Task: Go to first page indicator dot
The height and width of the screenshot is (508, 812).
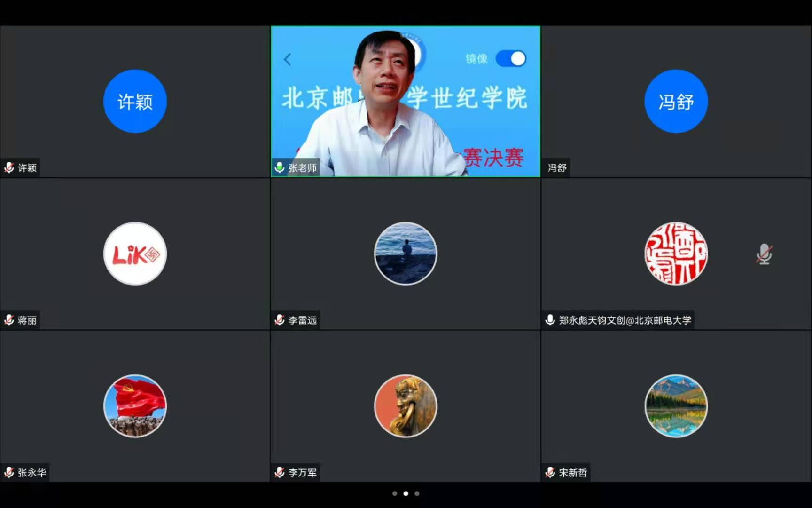Action: coord(395,493)
